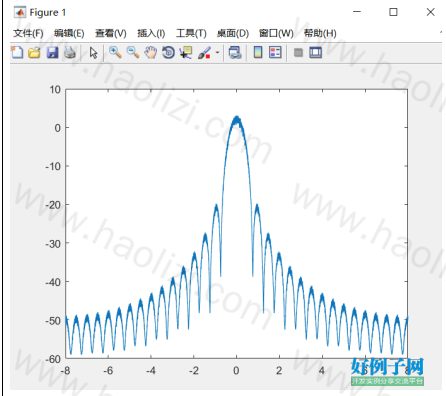This screenshot has width=446, height=396.
Task: Minimize the Figure 1 window
Action: 357,12
